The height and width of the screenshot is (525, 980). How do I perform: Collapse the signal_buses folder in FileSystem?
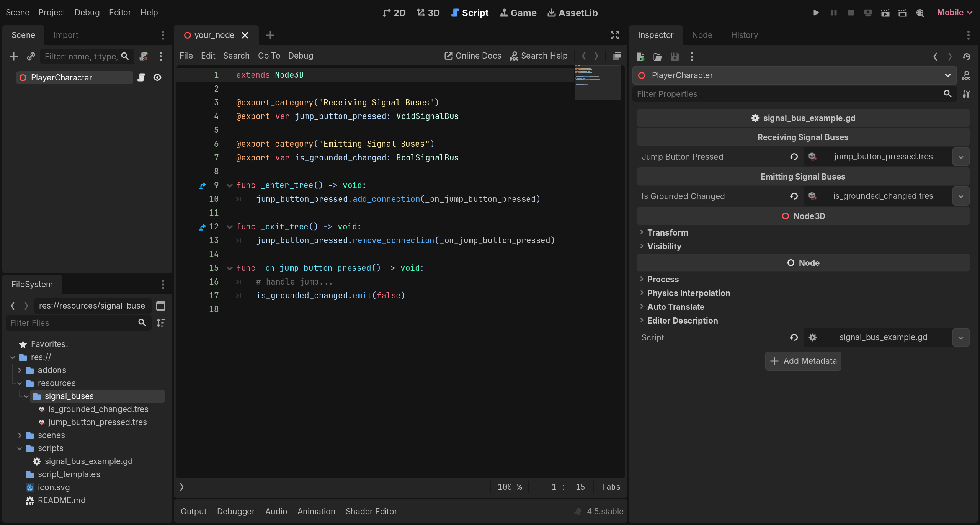pyautogui.click(x=26, y=396)
